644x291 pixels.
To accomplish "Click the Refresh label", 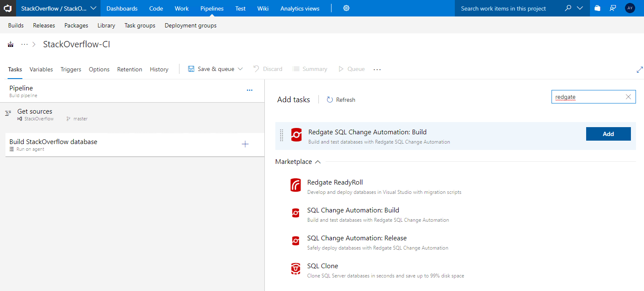I will point(345,100).
